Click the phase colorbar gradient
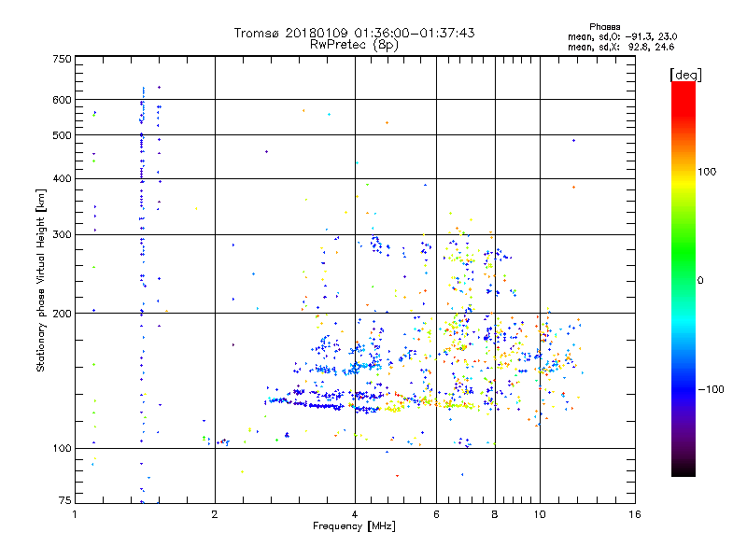This screenshot has width=747, height=560. pos(684,278)
